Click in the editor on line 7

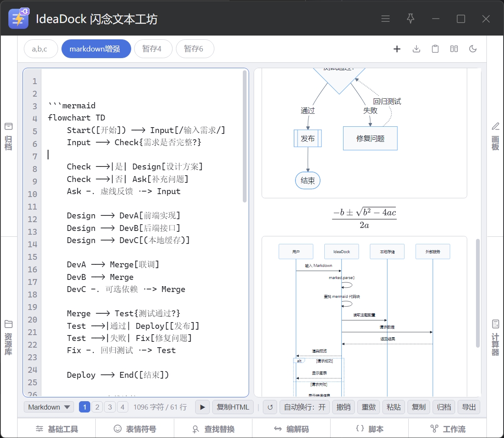coord(144,155)
